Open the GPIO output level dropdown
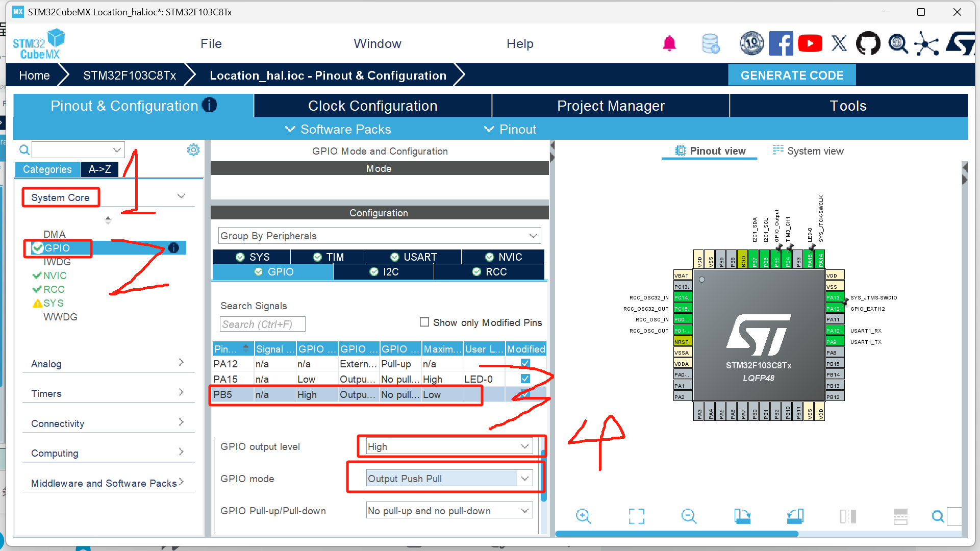The width and height of the screenshot is (980, 551). tap(449, 446)
